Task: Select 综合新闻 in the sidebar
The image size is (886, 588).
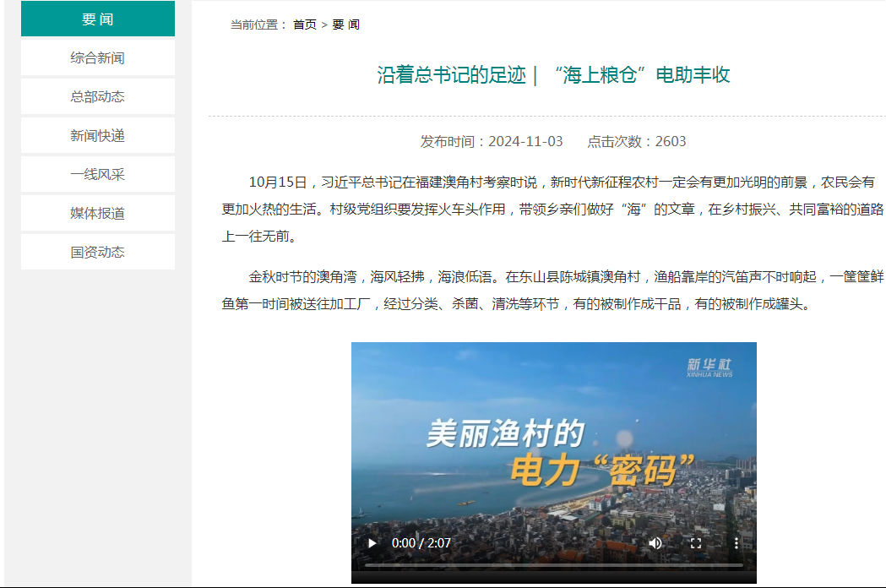Action: 98,57
